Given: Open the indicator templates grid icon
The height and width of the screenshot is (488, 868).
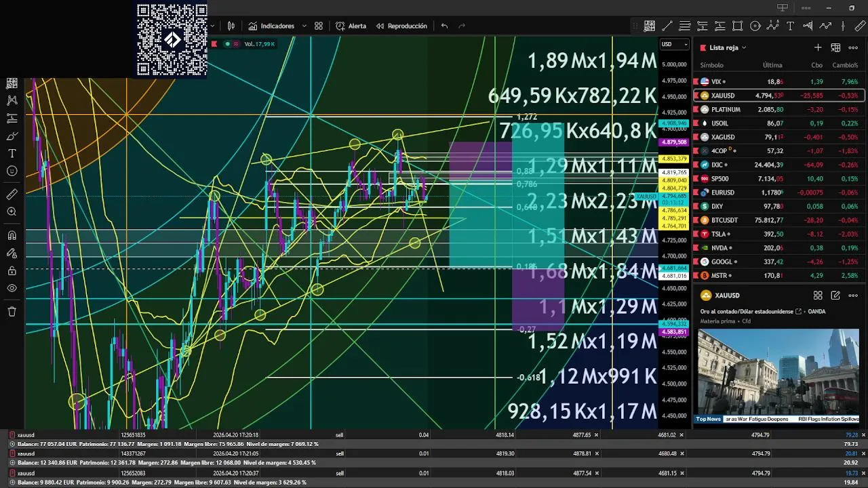Looking at the screenshot, I should (x=319, y=26).
